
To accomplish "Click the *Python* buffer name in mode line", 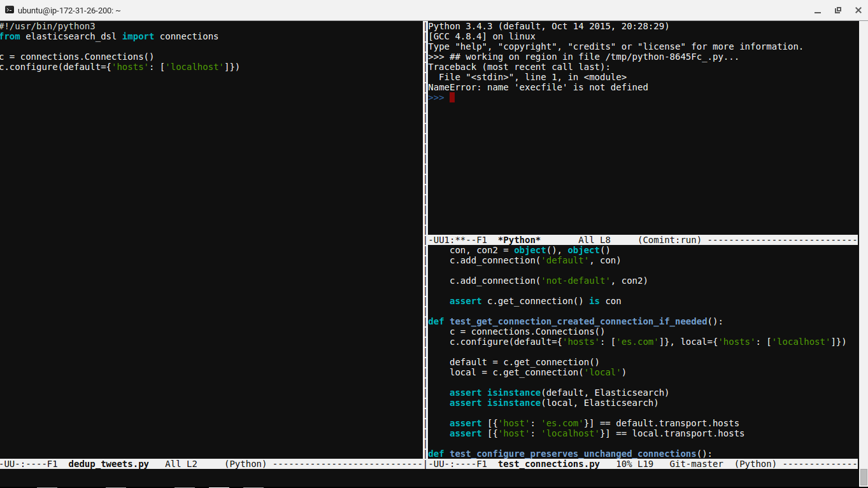I will 519,240.
